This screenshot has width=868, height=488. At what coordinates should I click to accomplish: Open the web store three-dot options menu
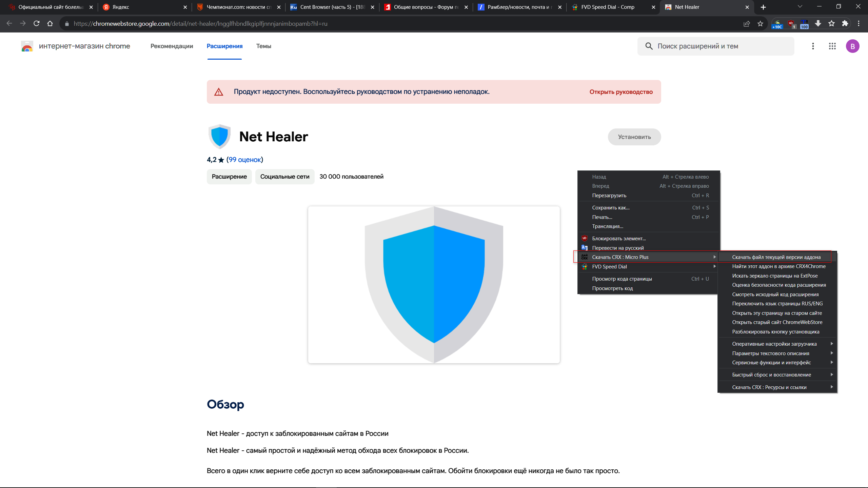813,46
